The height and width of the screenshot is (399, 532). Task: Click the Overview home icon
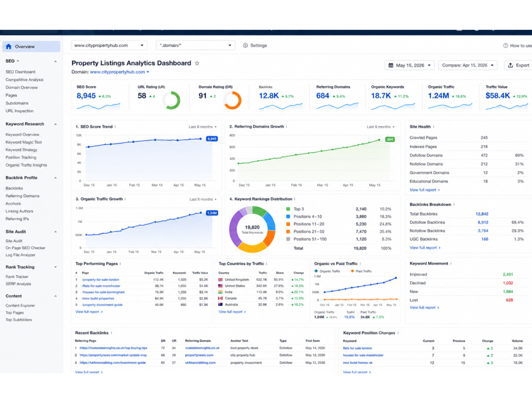click(9, 46)
